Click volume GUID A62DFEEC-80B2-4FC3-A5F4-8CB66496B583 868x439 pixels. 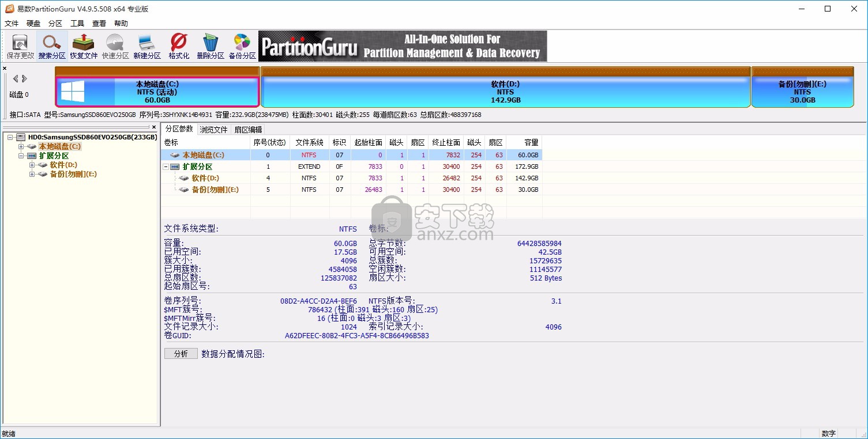click(357, 336)
